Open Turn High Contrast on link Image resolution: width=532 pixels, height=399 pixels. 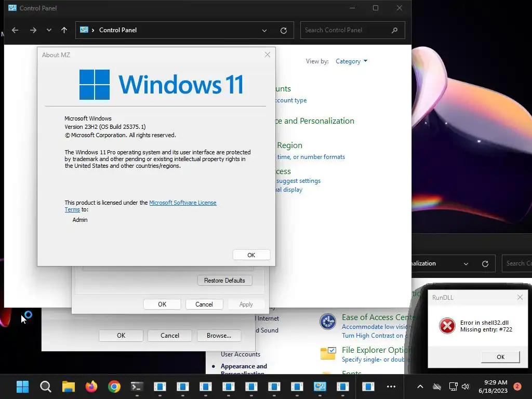375,336
